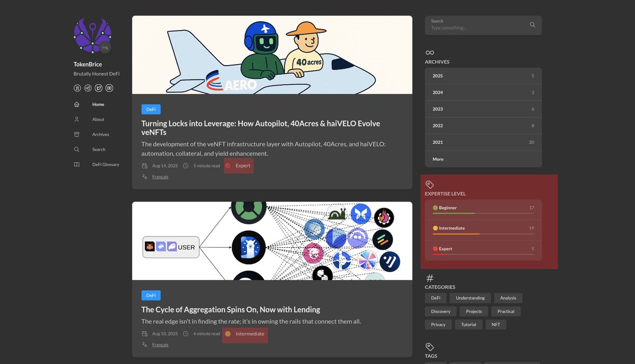This screenshot has width=635, height=364.
Task: Click the '6 minute read' text
Action: [207, 334]
